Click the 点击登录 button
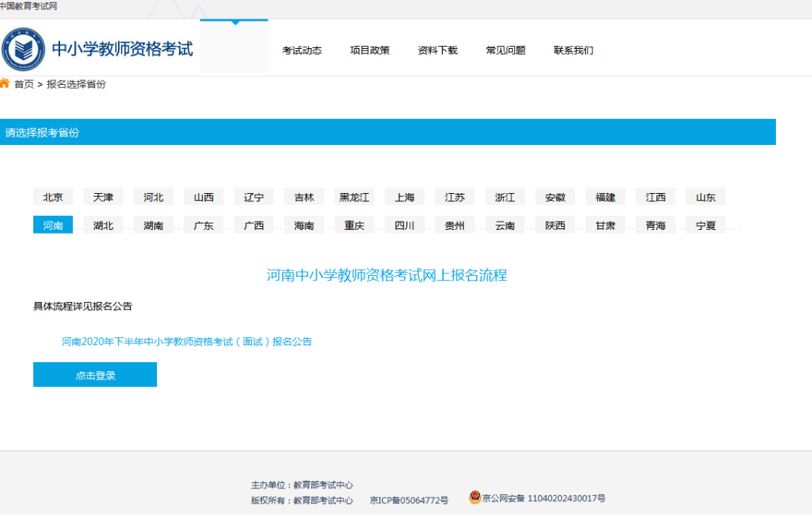812x529 pixels. pyautogui.click(x=95, y=375)
